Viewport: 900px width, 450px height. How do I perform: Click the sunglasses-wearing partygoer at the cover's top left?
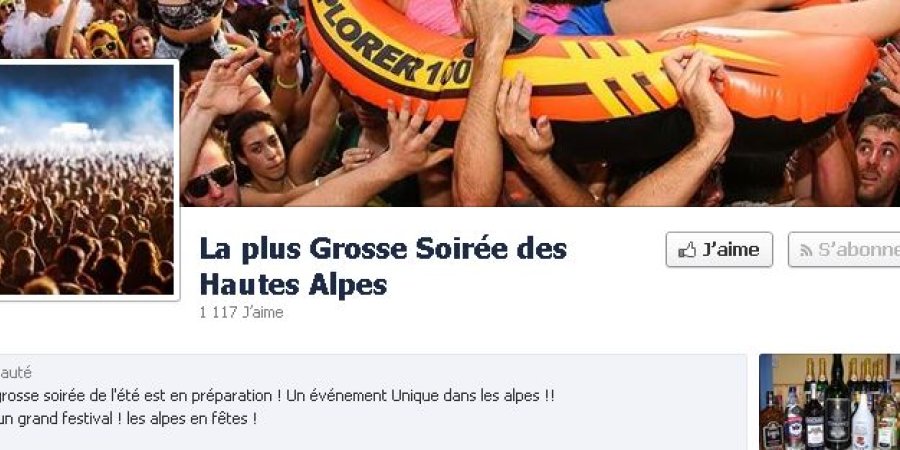point(104,42)
